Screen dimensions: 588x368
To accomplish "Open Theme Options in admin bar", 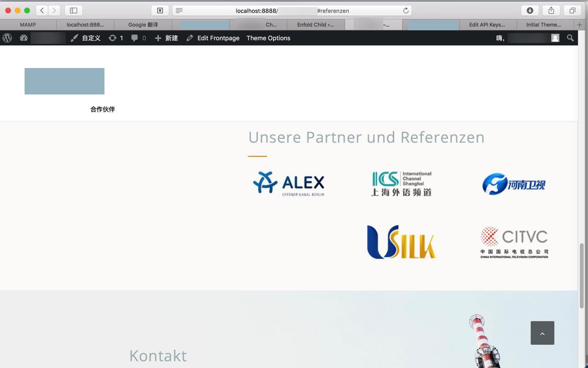I will coord(268,38).
